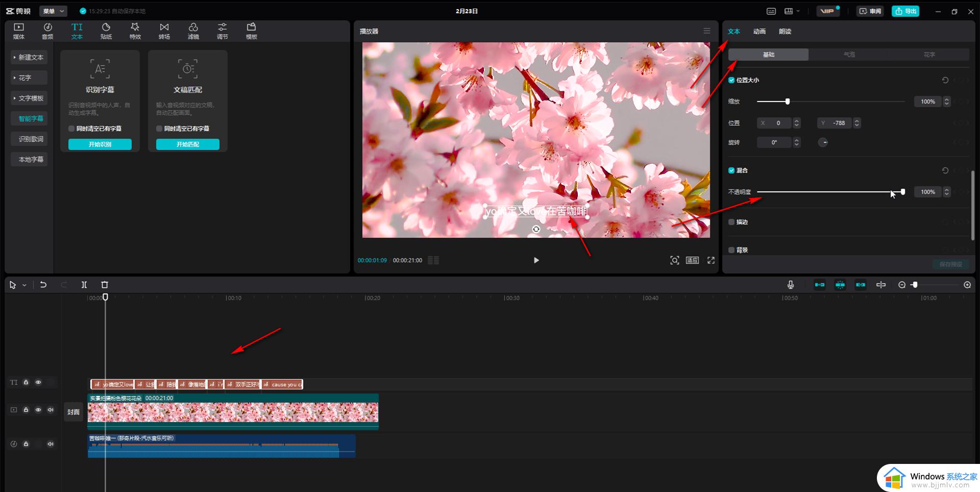
Task: Zoom in the timeline with plus icon
Action: tap(967, 285)
